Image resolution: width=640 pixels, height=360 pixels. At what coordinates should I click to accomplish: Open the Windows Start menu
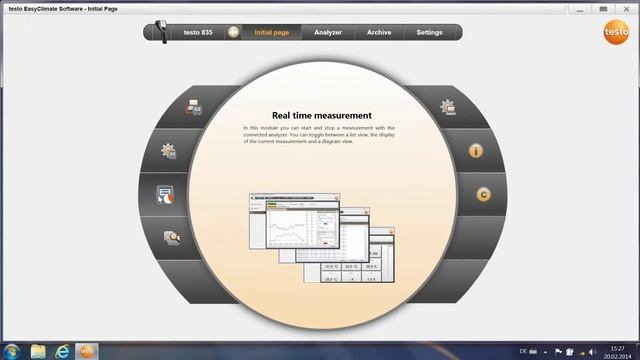tap(11, 351)
